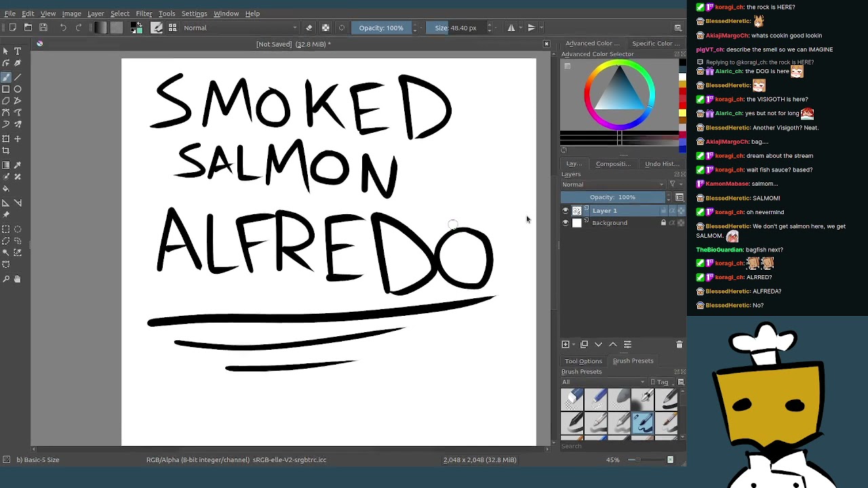Viewport: 868px width, 488px height.
Task: Open the Normal blending mode dropdown in toolbar
Action: 240,28
